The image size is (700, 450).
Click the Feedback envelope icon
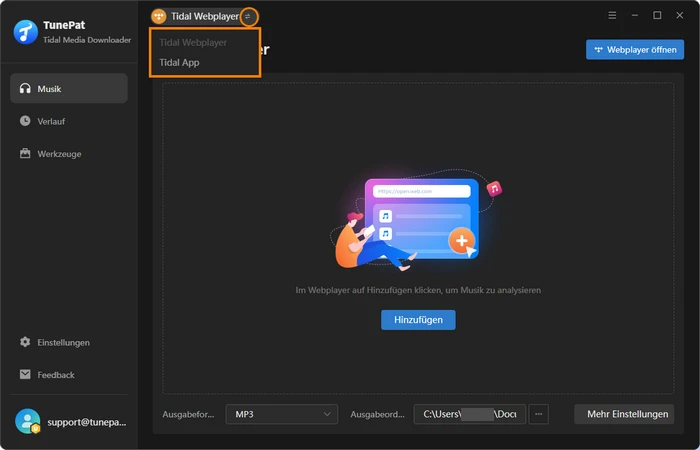(x=25, y=375)
